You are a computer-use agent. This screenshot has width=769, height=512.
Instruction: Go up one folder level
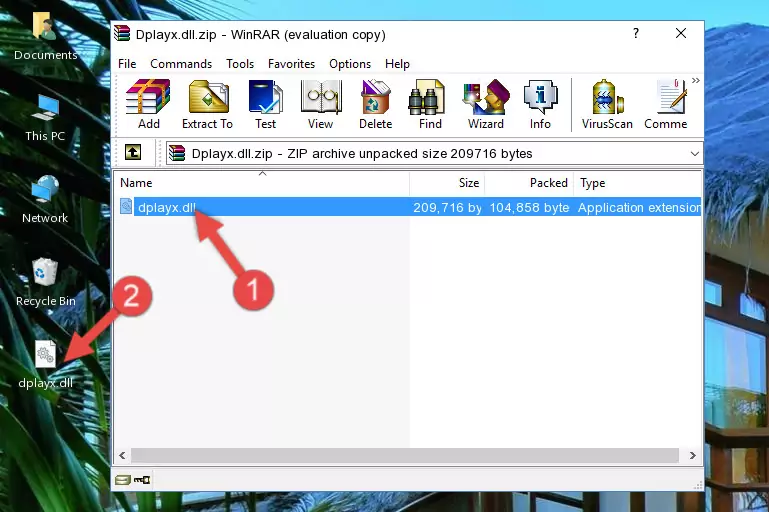(x=133, y=153)
